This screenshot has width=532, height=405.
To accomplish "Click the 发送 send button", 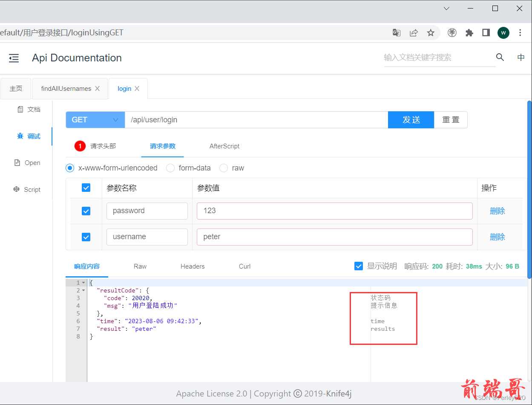I will (x=411, y=120).
